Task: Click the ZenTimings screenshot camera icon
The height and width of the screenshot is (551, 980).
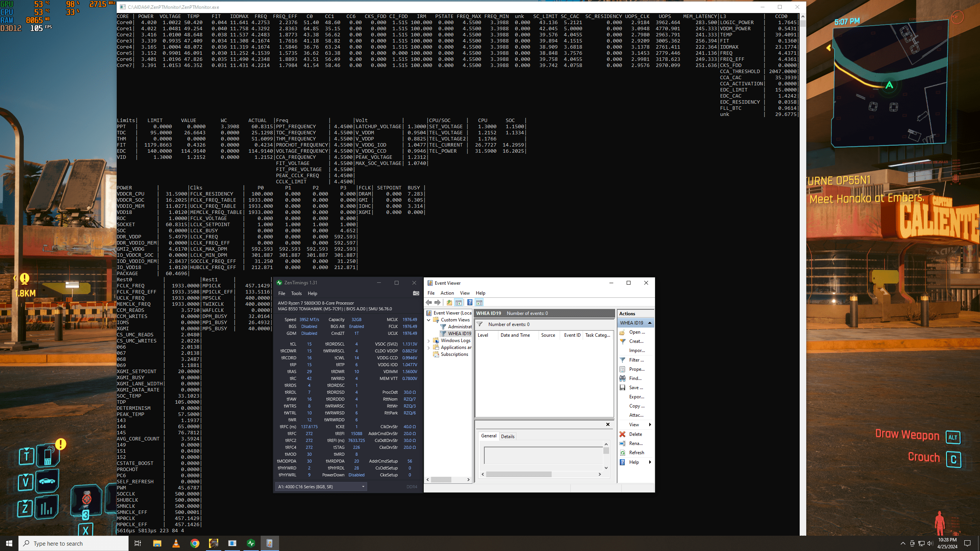Action: tap(416, 293)
